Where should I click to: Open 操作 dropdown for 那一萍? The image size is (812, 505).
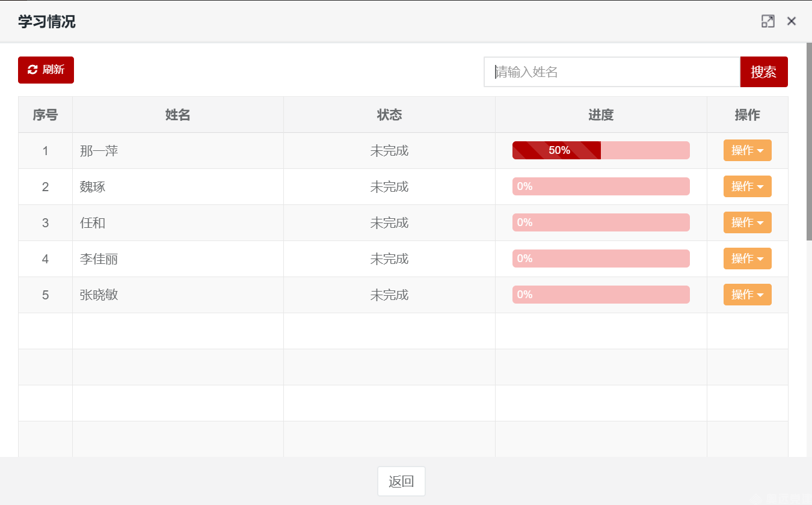(x=747, y=150)
